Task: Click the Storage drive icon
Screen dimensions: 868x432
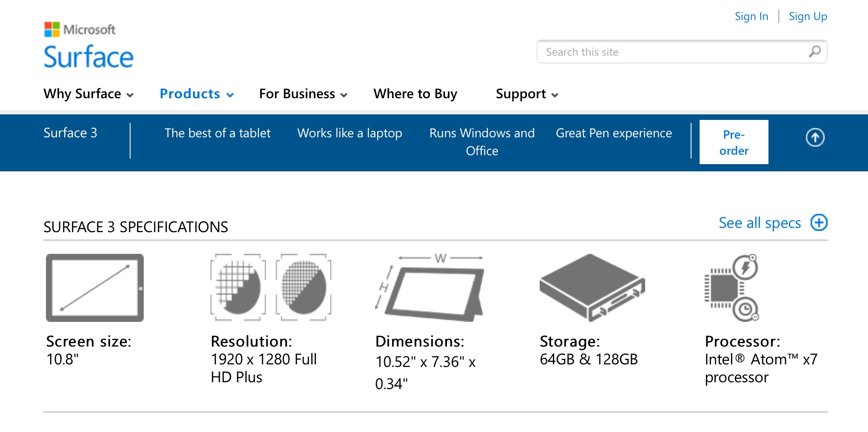Action: click(592, 288)
